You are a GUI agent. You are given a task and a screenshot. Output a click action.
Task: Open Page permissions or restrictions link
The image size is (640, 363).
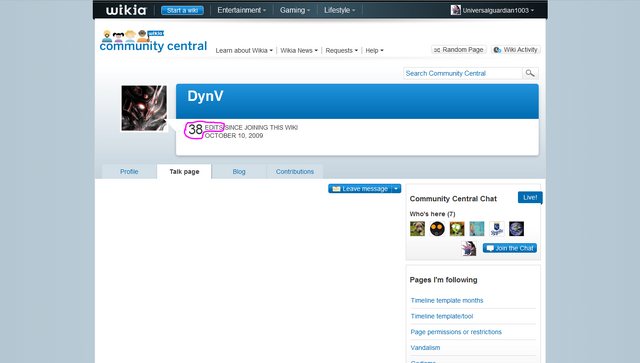point(456,332)
